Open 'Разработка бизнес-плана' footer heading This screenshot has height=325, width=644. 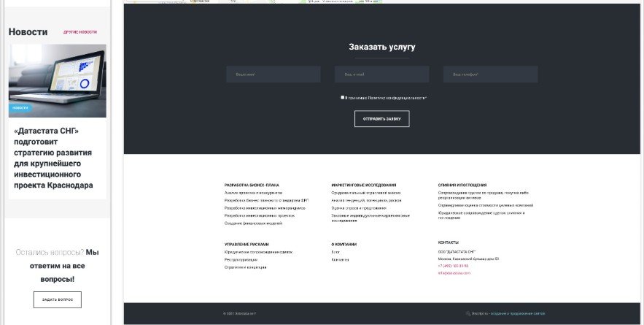252,185
